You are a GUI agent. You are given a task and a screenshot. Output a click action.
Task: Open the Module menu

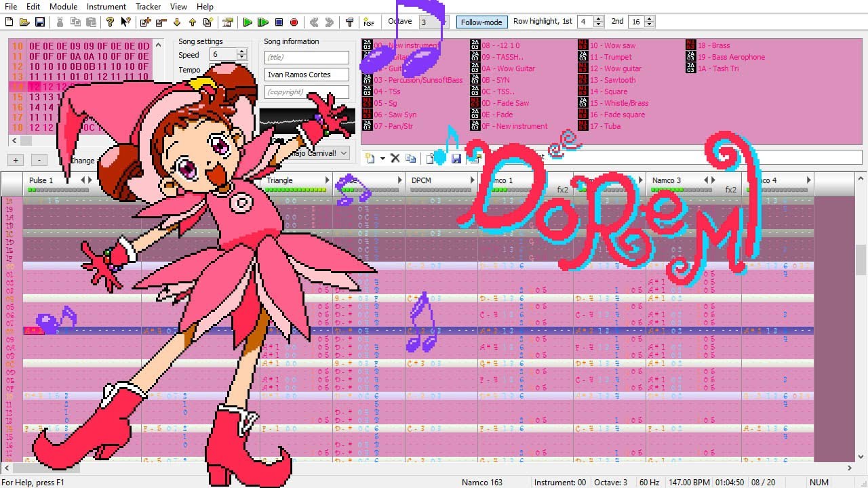tap(63, 6)
